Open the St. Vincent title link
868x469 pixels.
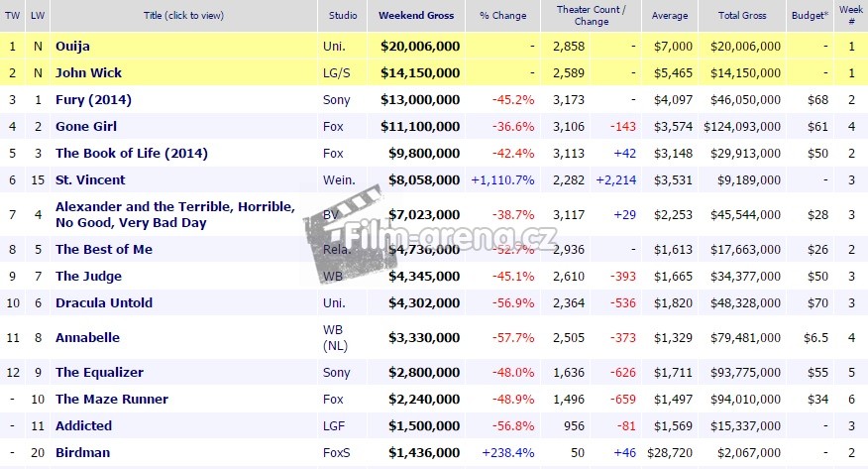click(90, 180)
